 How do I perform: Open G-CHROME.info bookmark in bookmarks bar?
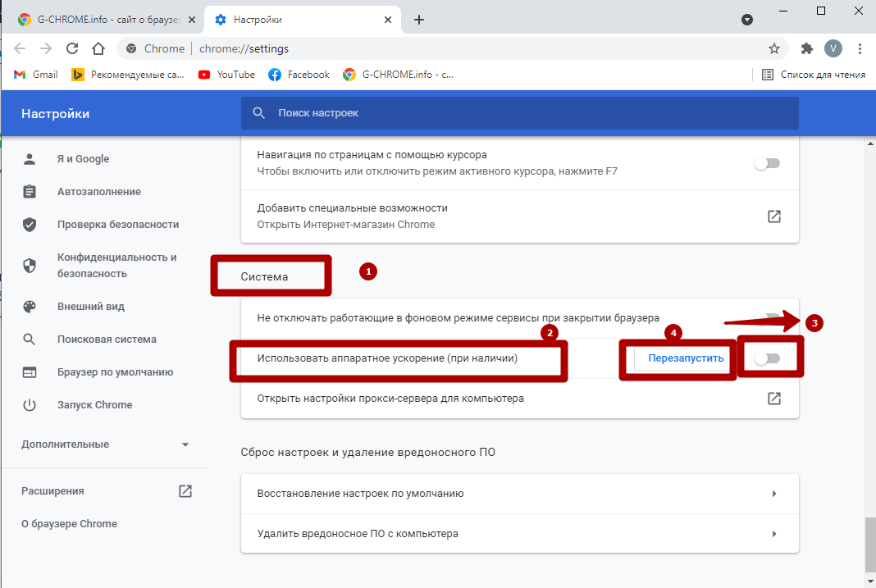coord(399,75)
